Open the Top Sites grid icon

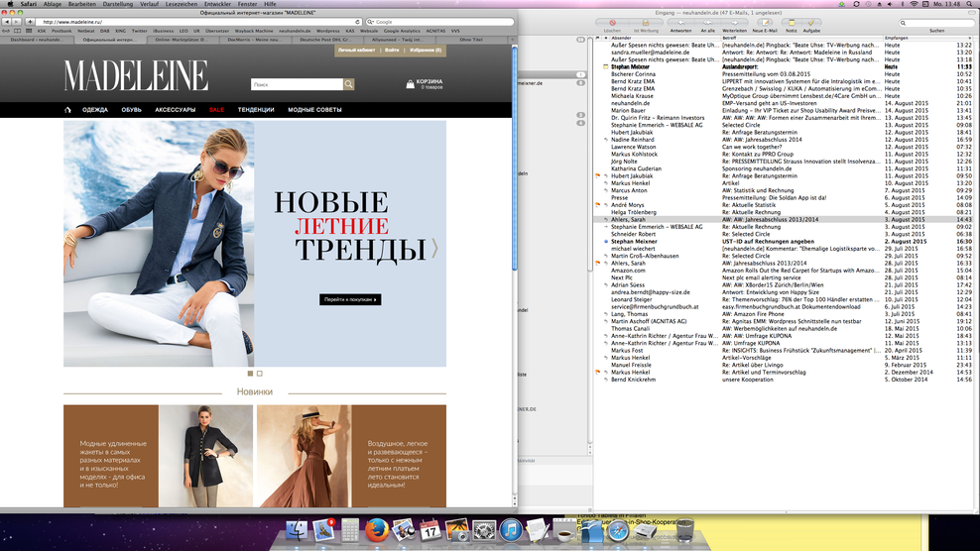tap(29, 31)
